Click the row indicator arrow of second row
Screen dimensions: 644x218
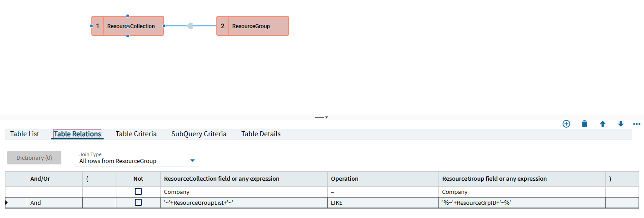click(x=6, y=203)
